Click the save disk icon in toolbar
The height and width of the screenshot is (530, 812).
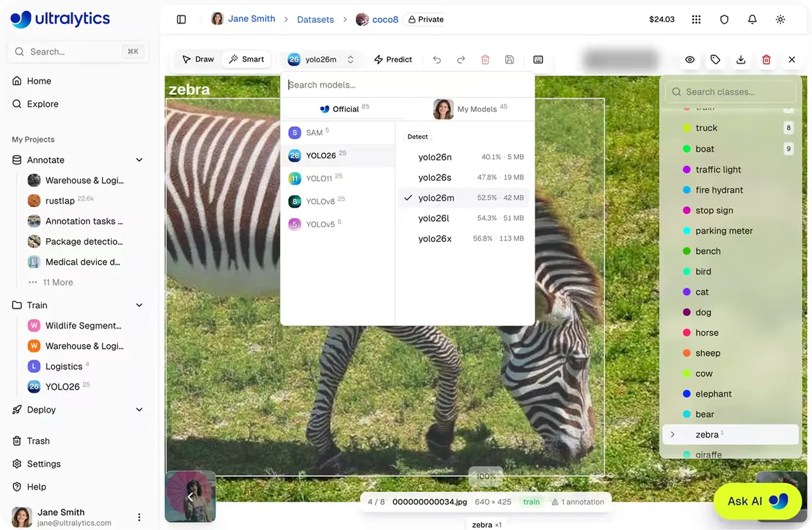tap(509, 59)
